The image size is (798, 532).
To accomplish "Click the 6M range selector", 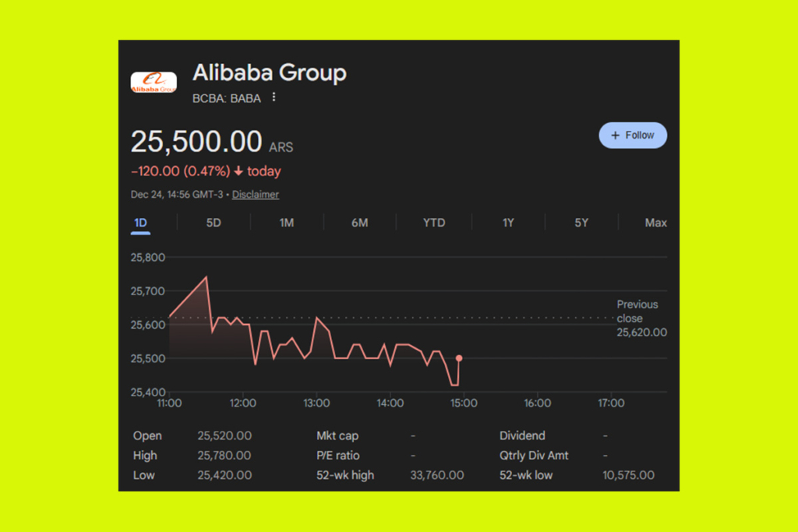I will click(359, 223).
